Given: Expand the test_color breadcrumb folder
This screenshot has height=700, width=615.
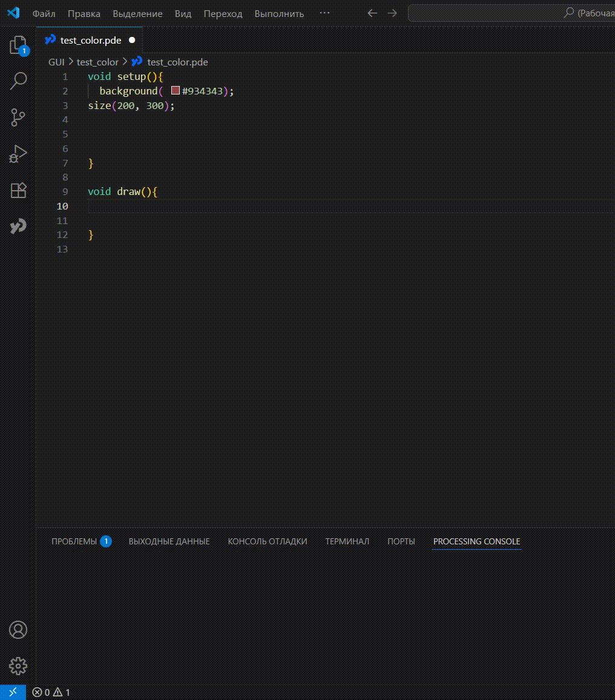Looking at the screenshot, I should (97, 62).
